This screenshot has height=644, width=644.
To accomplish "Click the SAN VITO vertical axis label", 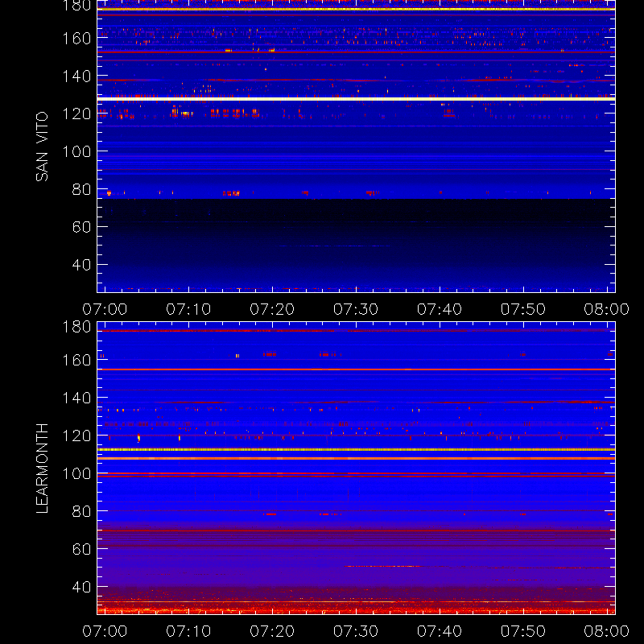I will [42, 147].
